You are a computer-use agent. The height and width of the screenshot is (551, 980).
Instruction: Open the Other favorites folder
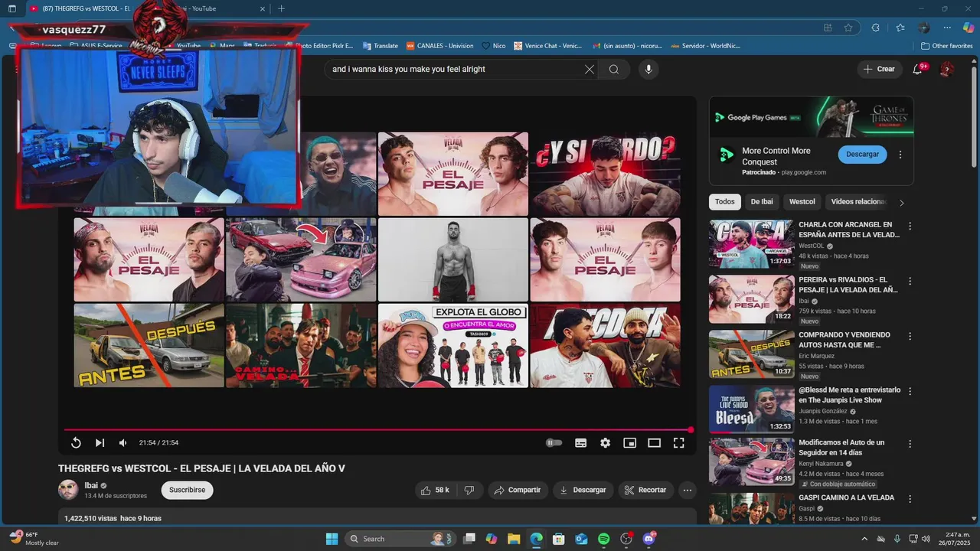pos(946,46)
